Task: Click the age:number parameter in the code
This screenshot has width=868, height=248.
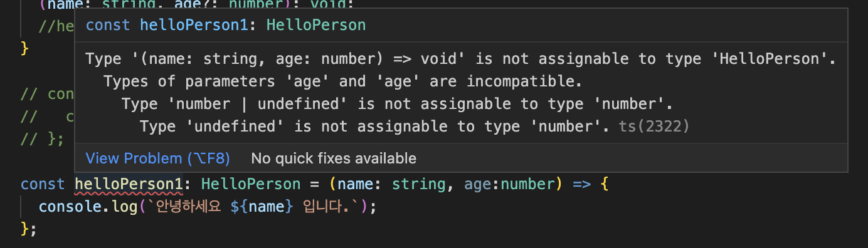Action: [x=510, y=184]
